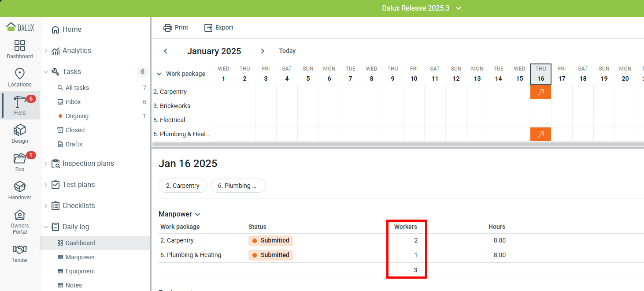
Task: Collapse the Manpower section chevron
Action: click(x=197, y=214)
